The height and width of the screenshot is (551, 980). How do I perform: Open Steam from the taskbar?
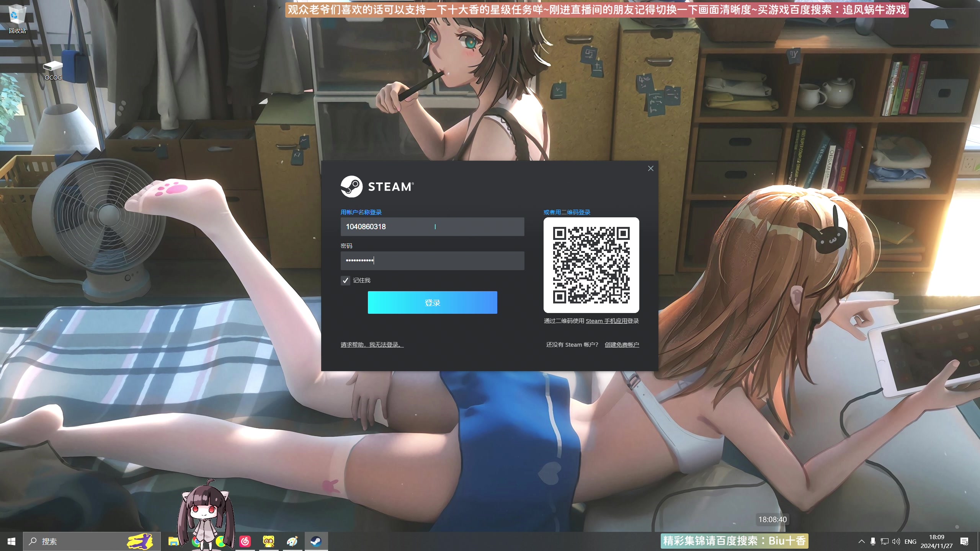point(316,541)
